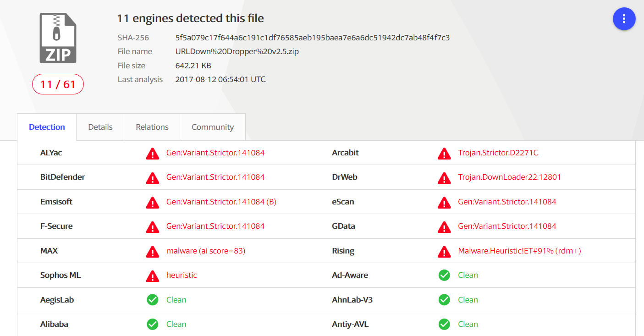This screenshot has height=336, width=644.
Task: Click the DrWeb malware alert icon
Action: pyautogui.click(x=444, y=177)
